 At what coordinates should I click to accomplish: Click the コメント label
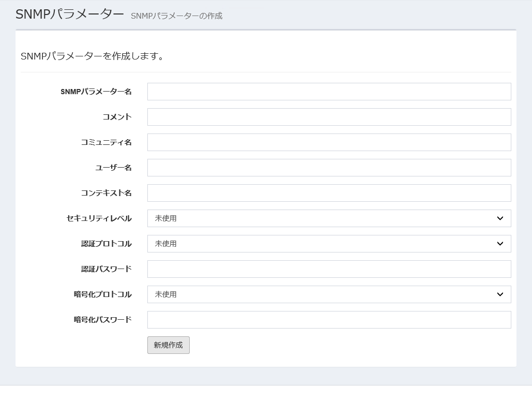click(x=117, y=117)
